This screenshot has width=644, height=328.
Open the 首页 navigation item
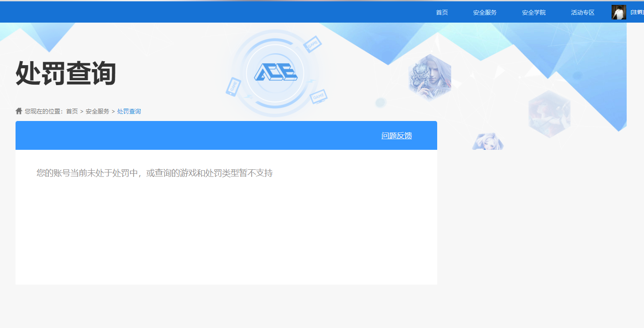pos(442,12)
